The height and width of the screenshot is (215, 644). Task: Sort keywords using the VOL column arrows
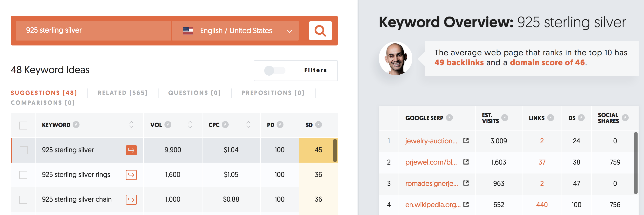[190, 124]
